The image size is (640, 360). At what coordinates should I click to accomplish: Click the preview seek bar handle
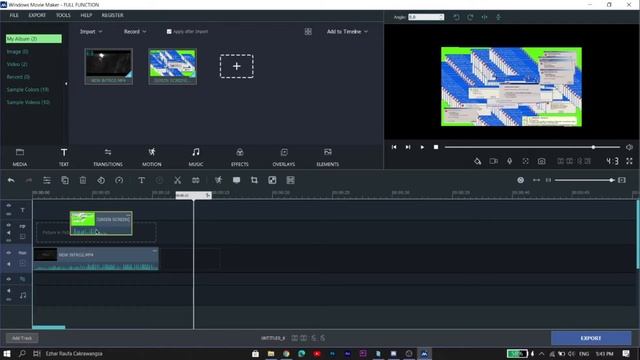[593, 147]
